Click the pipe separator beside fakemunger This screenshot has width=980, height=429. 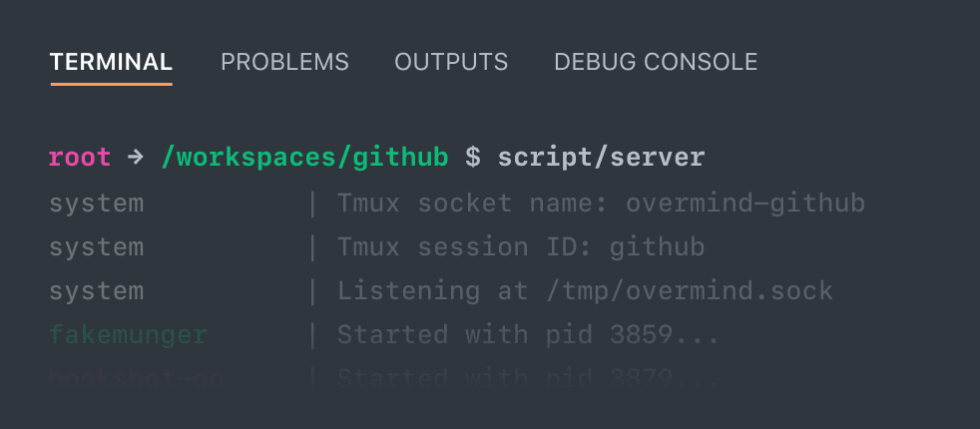coord(312,335)
